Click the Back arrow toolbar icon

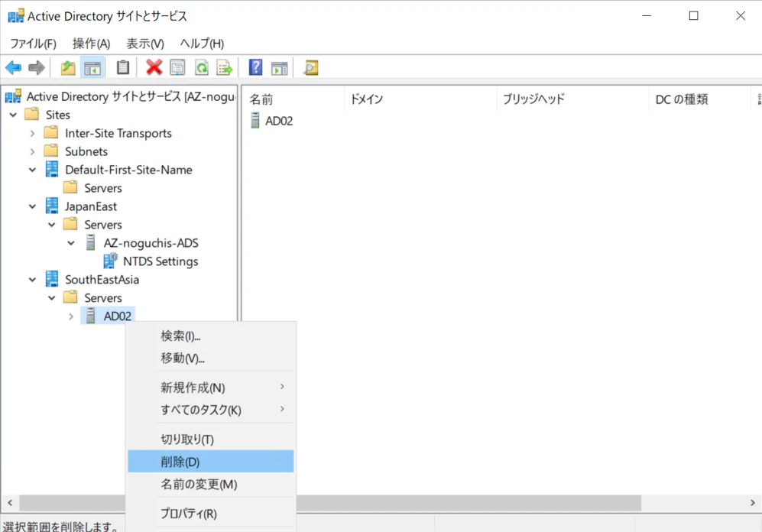pyautogui.click(x=13, y=67)
